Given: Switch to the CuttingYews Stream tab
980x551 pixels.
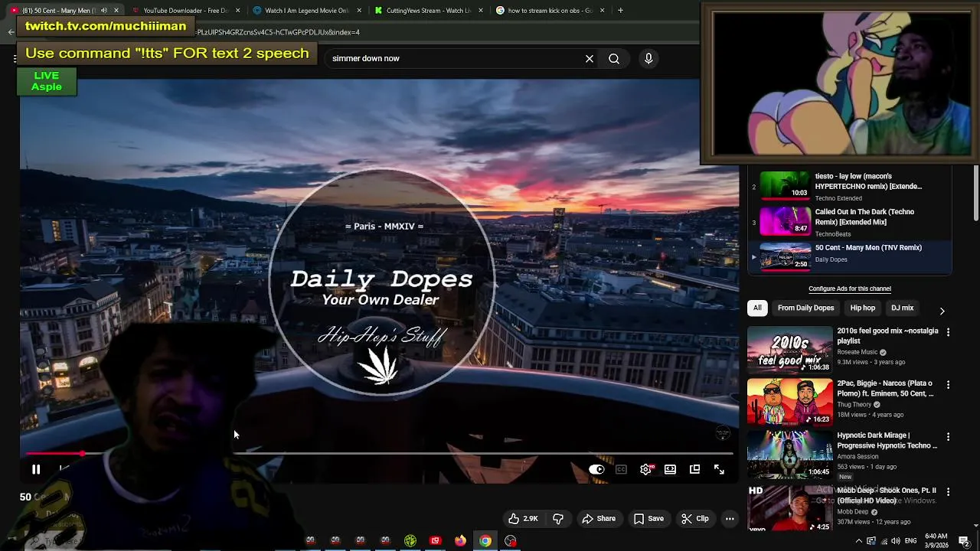Looking at the screenshot, I should (428, 11).
